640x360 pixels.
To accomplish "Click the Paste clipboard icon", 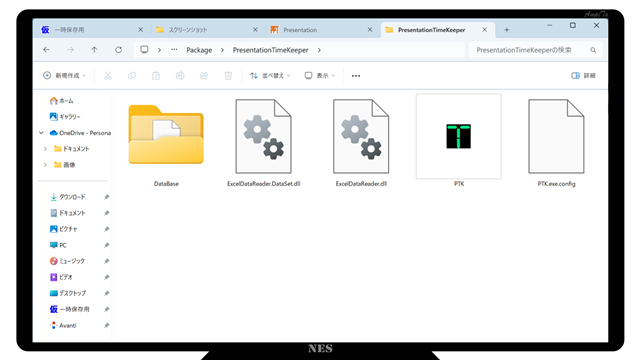I will tap(156, 76).
